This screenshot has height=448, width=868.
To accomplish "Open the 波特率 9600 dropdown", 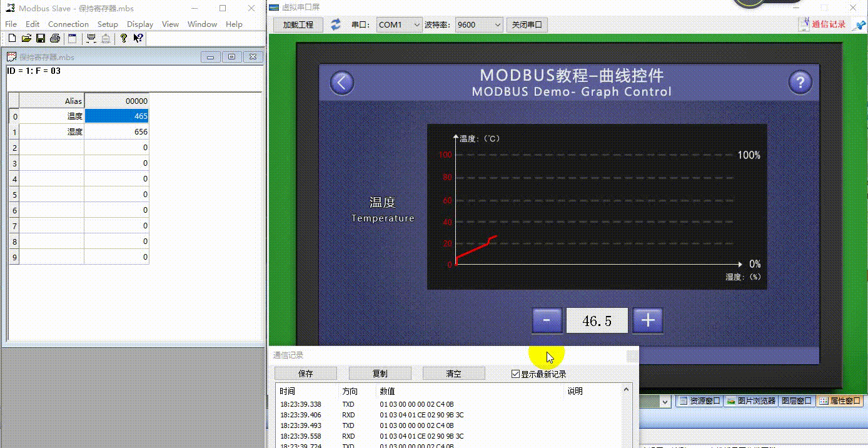I will point(479,24).
